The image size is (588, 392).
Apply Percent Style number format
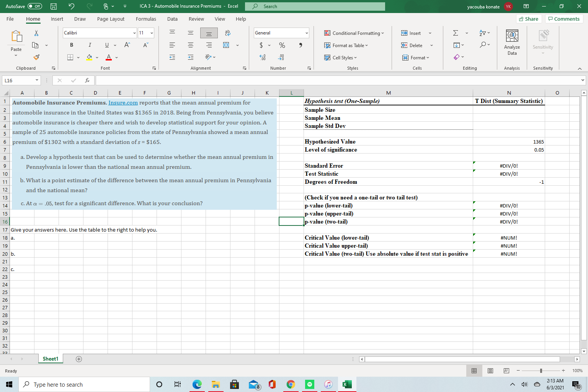[282, 45]
